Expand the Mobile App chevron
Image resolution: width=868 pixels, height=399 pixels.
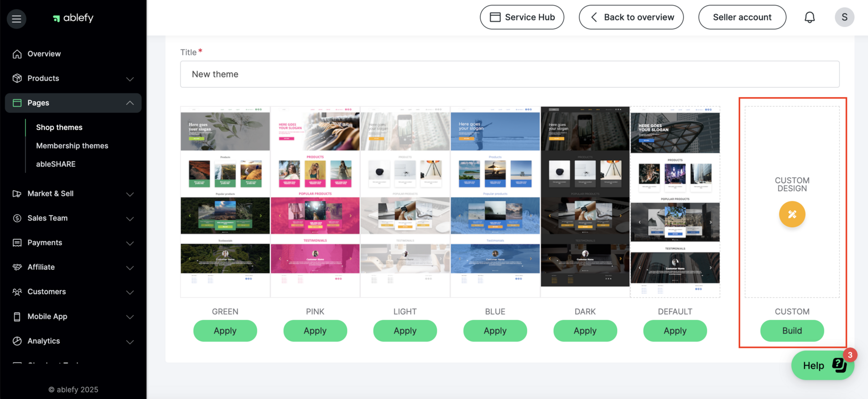(130, 317)
